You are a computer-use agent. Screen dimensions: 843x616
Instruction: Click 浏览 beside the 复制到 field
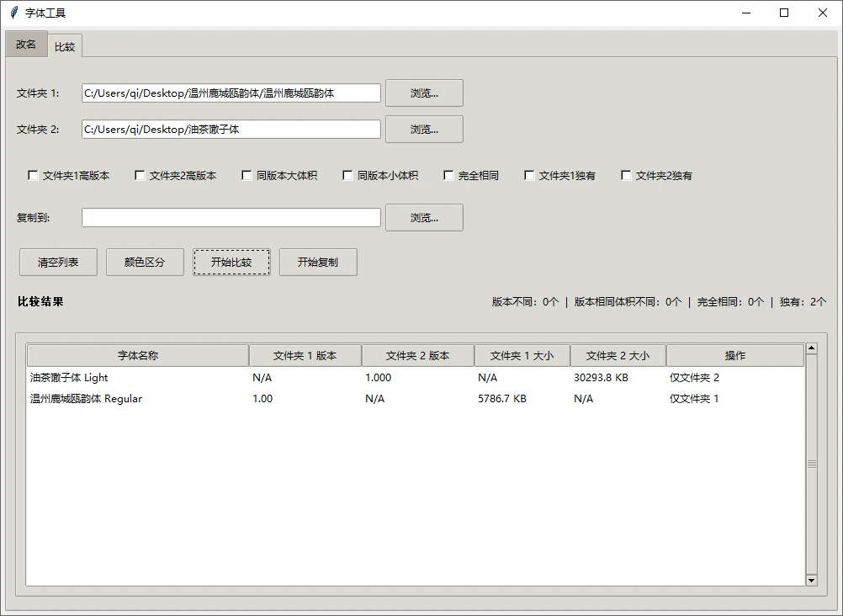point(424,217)
